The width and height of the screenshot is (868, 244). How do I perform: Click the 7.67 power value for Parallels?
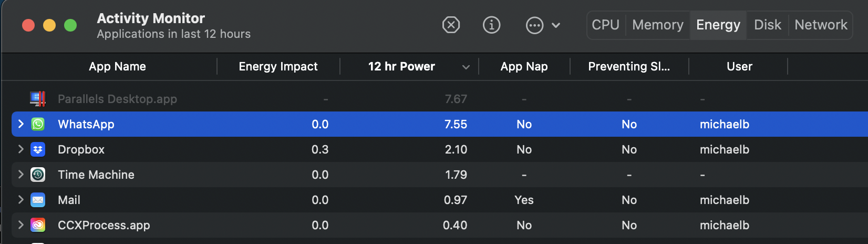pyautogui.click(x=456, y=99)
